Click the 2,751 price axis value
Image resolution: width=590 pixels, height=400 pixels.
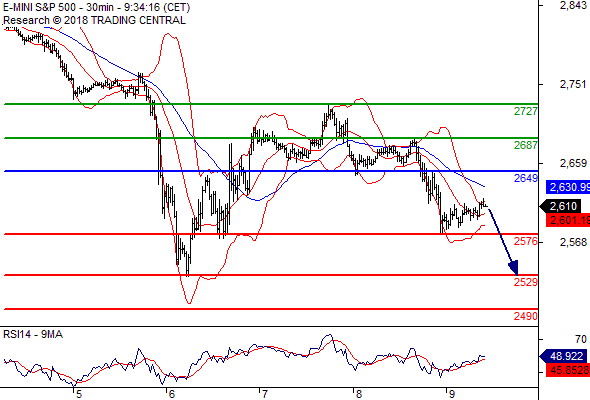[x=573, y=84]
